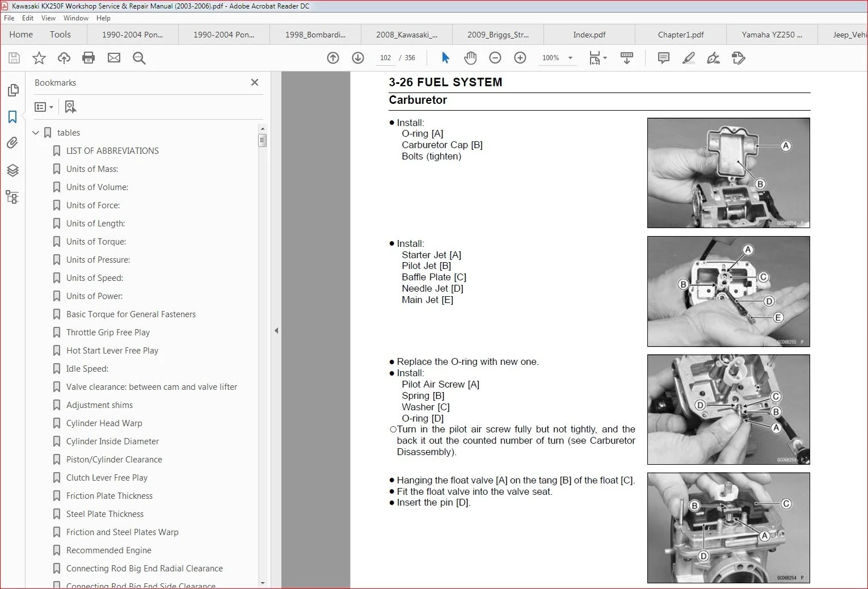This screenshot has width=868, height=589.
Task: Select the Adjustment shims bookmark
Action: click(x=99, y=405)
